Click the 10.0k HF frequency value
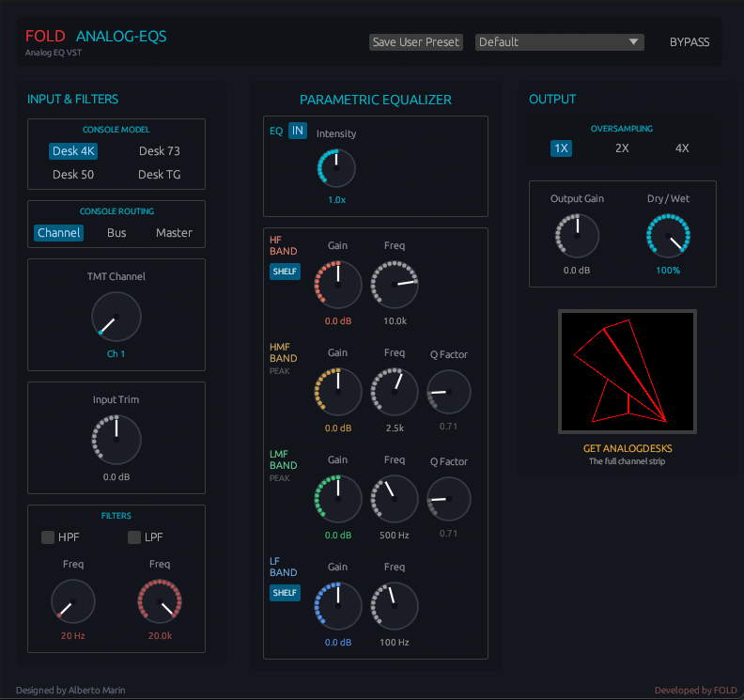Viewport: 744px width, 700px height. tap(395, 321)
